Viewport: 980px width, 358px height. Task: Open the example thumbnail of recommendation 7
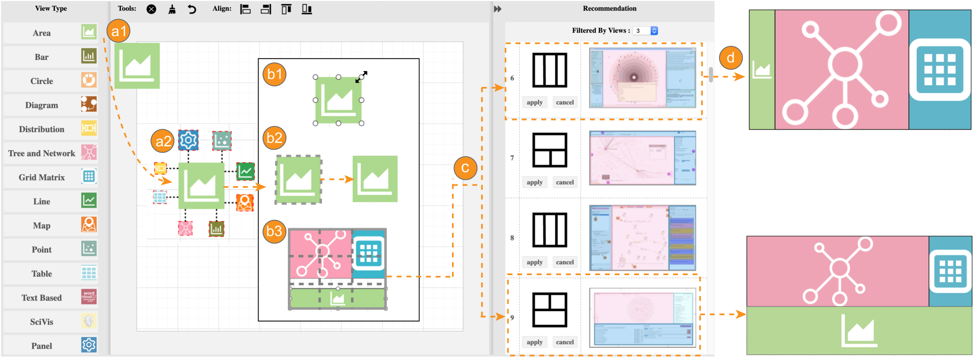pyautogui.click(x=642, y=158)
